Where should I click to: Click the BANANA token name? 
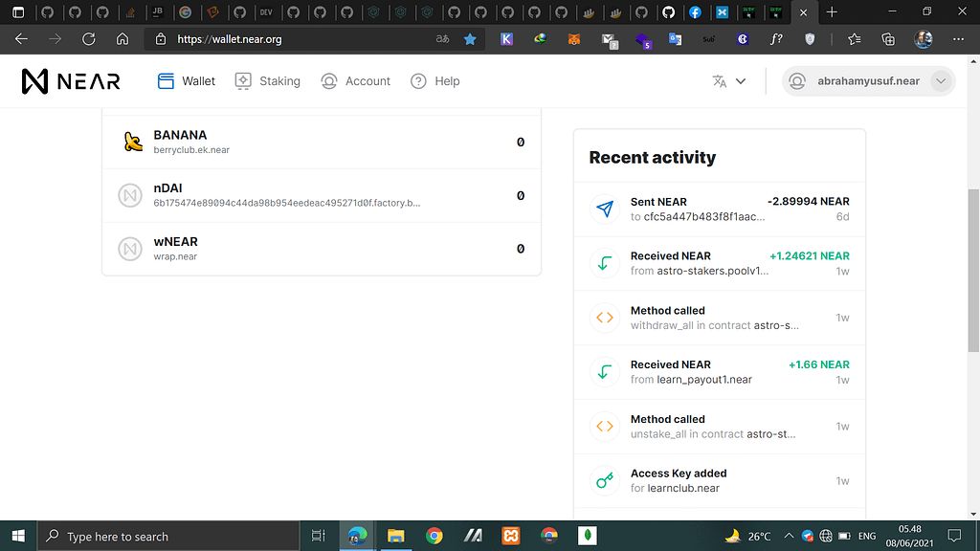tap(180, 135)
